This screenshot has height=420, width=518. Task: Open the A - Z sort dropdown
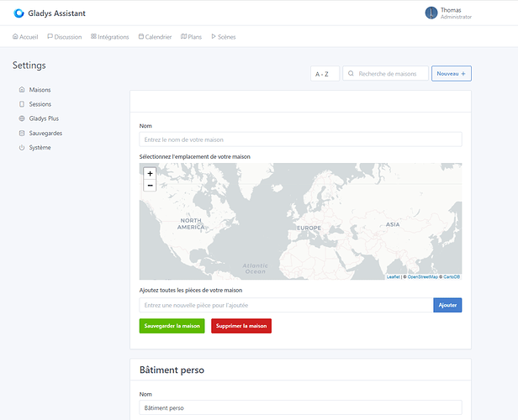pyautogui.click(x=325, y=74)
